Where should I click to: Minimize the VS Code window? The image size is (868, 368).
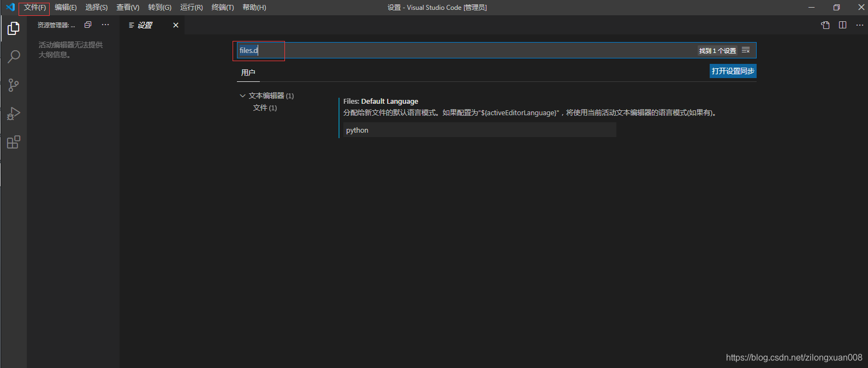point(812,7)
